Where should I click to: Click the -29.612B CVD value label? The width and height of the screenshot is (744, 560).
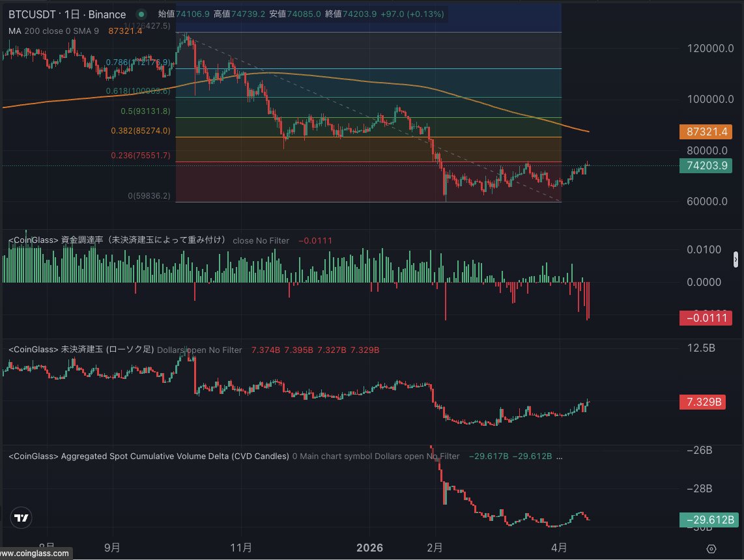[709, 520]
